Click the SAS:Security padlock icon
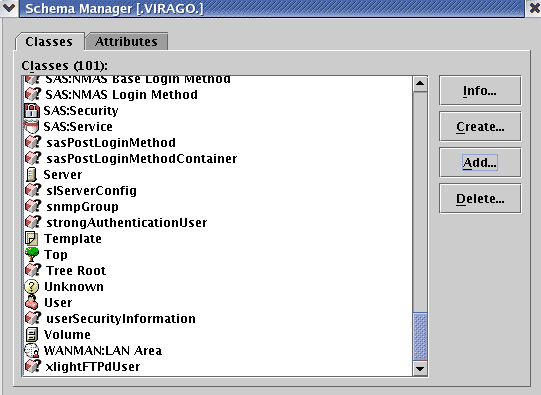 click(x=32, y=111)
